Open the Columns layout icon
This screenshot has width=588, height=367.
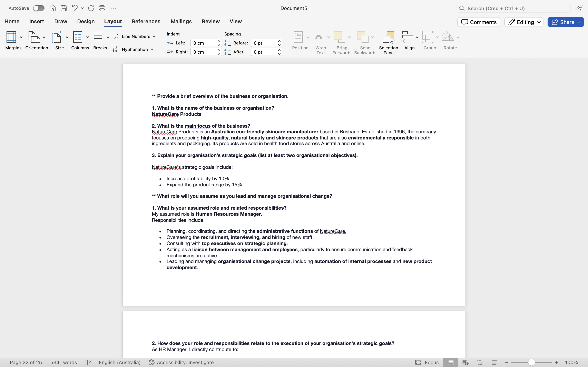78,37
